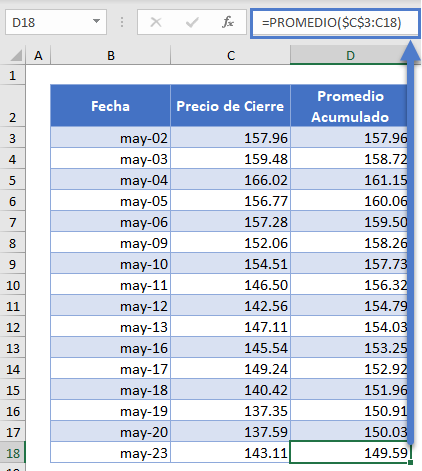Select the may-23 date cell

[110, 453]
